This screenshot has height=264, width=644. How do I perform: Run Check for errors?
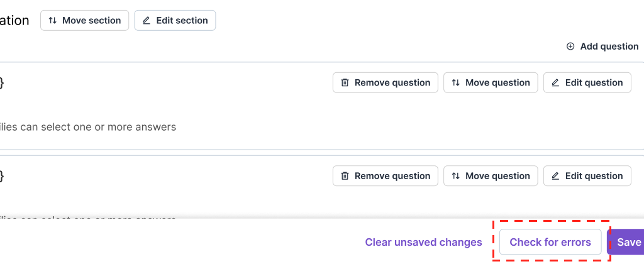click(x=550, y=243)
